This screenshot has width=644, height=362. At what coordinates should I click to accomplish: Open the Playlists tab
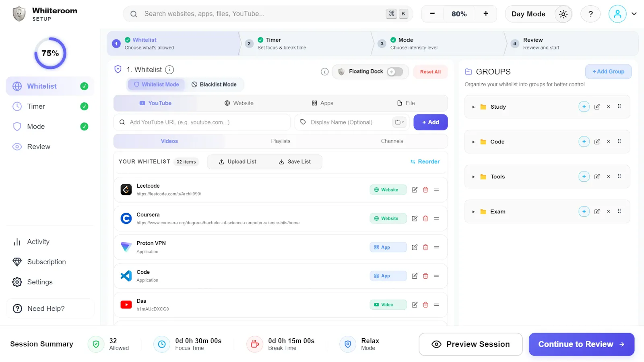point(281,141)
